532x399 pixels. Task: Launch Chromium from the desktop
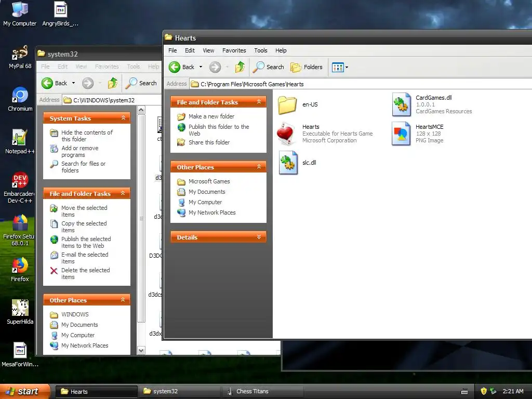point(20,95)
